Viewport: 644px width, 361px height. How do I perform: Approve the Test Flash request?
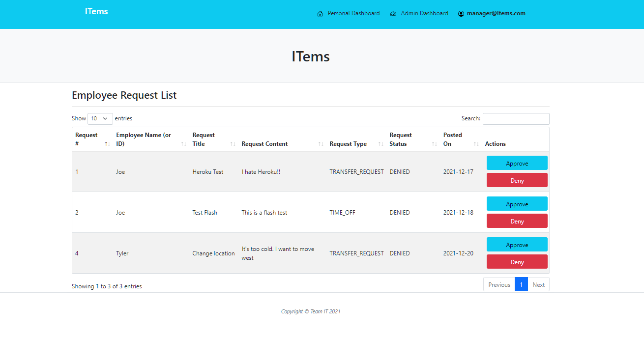(x=517, y=204)
